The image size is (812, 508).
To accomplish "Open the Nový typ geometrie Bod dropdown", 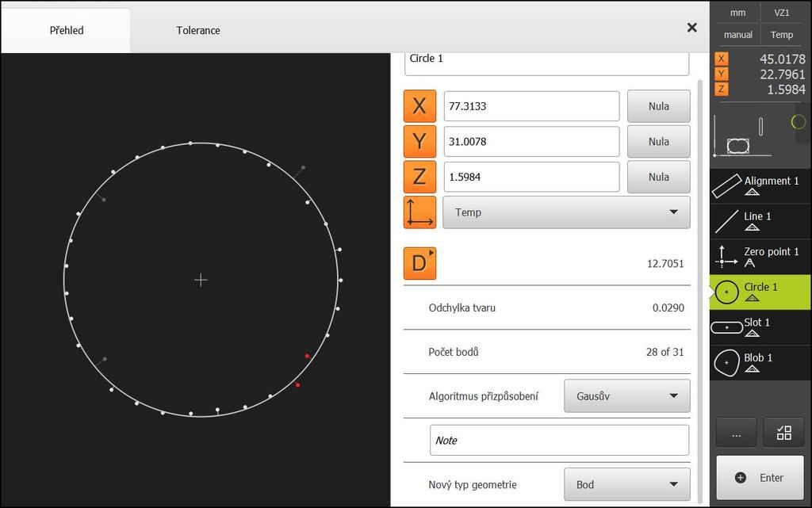I will click(x=626, y=485).
